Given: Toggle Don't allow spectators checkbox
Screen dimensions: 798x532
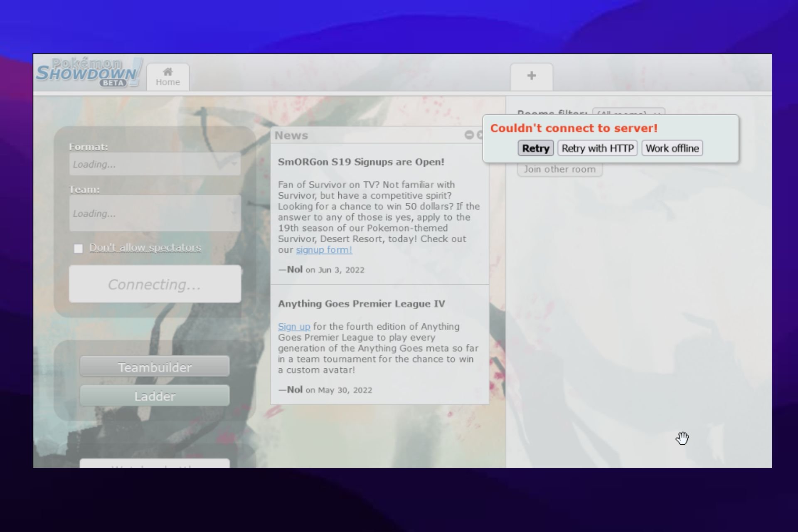Looking at the screenshot, I should 78,249.
